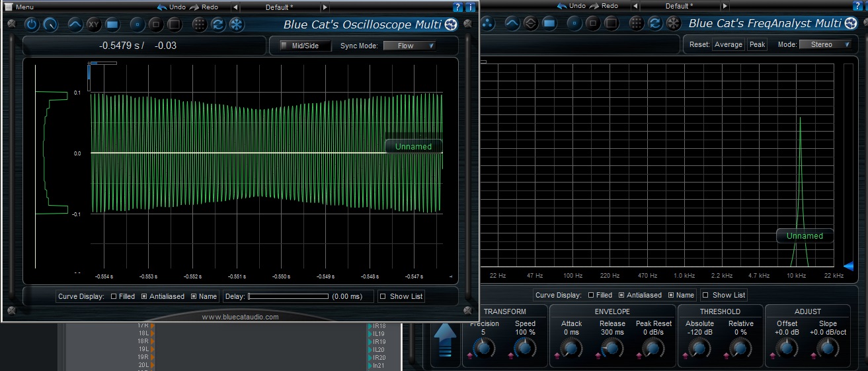The height and width of the screenshot is (371, 868).
Task: Click the Unnamed curve label in Oscilloscope
Action: (413, 146)
